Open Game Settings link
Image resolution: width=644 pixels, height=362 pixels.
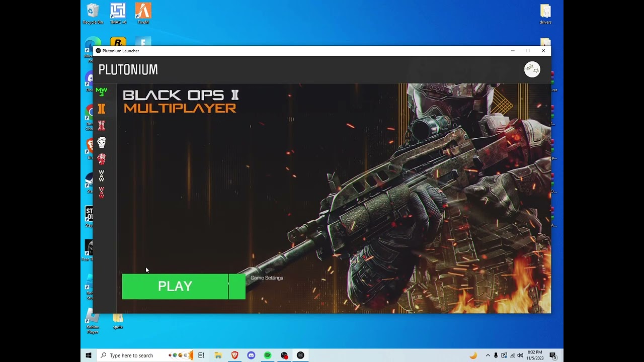[267, 278]
